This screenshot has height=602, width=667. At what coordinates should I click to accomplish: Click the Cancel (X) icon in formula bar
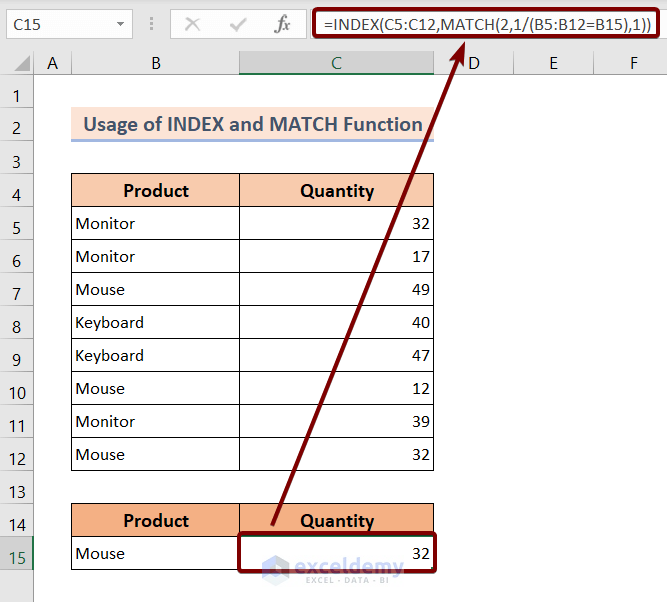[192, 24]
